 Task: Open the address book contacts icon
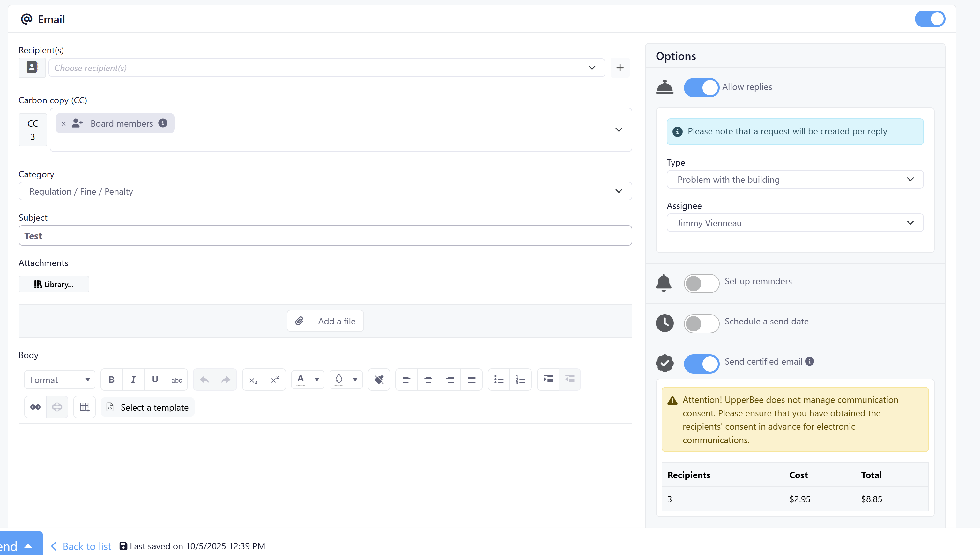(33, 68)
